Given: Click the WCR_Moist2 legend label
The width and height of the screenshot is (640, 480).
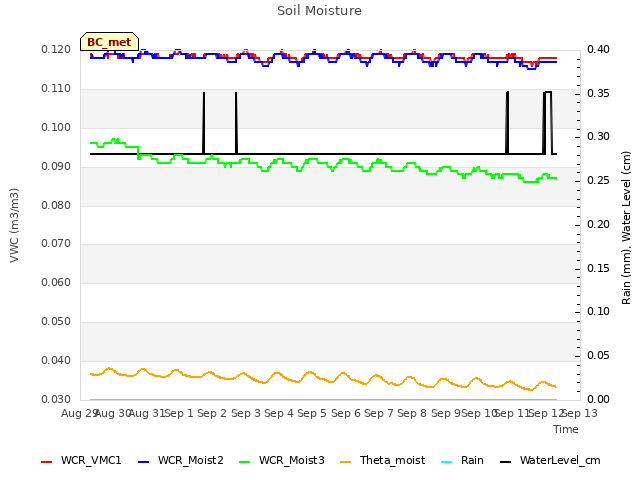Looking at the screenshot, I should coord(191,460).
